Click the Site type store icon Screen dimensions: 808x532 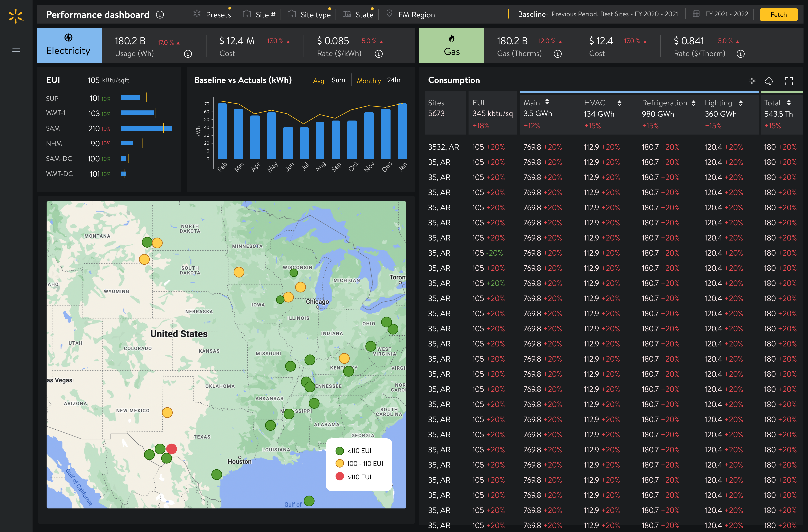(292, 14)
